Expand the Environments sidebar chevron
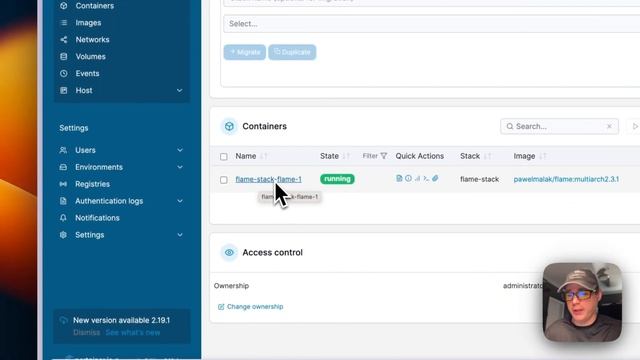The image size is (640, 360). click(x=180, y=167)
